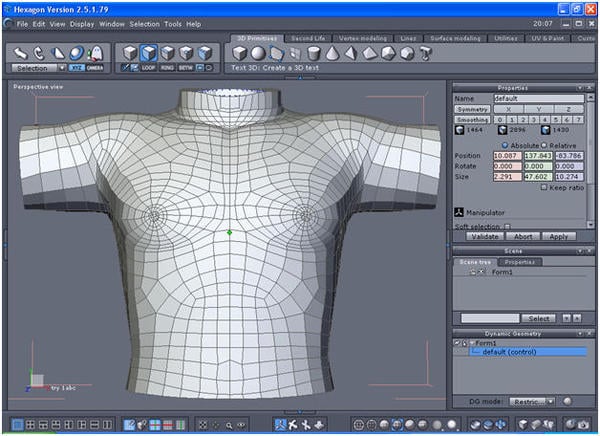Tick the Soft selection checkbox

point(507,226)
